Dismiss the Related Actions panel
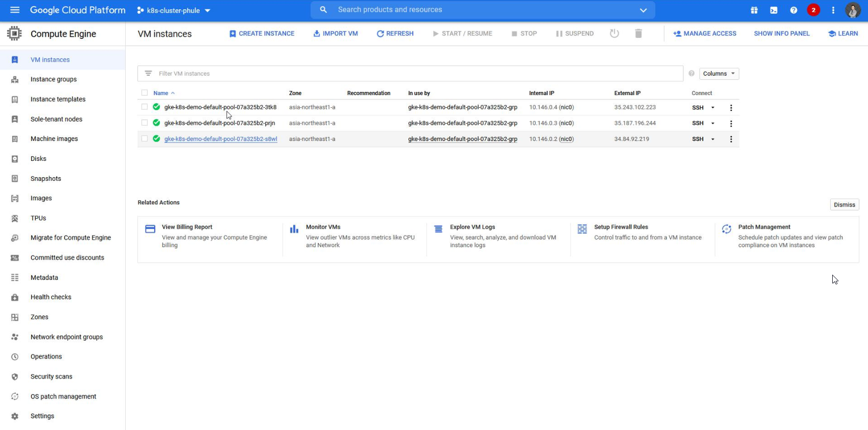Screen dimensions: 868x430 [844, 205]
